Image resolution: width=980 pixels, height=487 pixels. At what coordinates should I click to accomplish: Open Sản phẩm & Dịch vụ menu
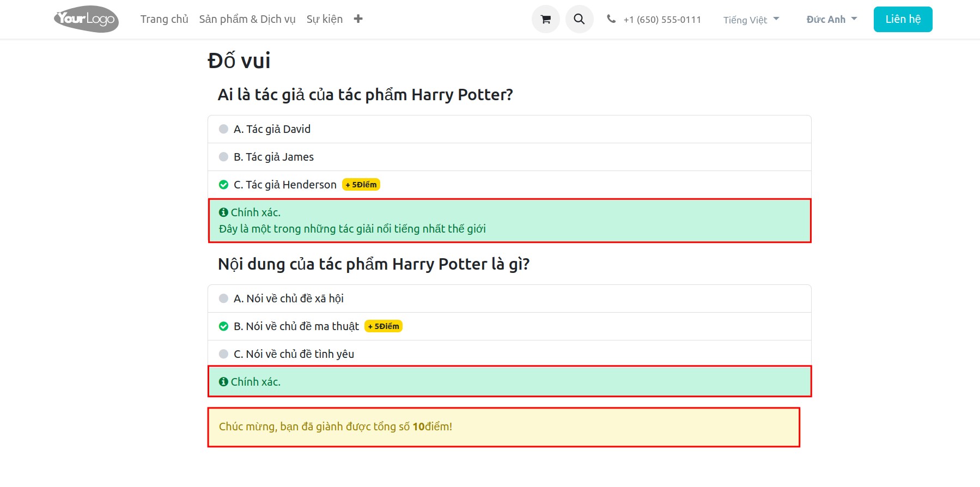pos(247,19)
